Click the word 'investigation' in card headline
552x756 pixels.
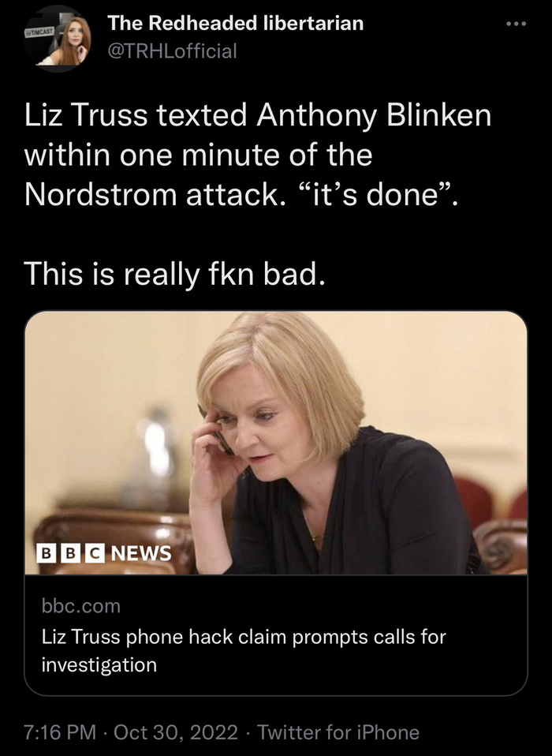[x=99, y=665]
